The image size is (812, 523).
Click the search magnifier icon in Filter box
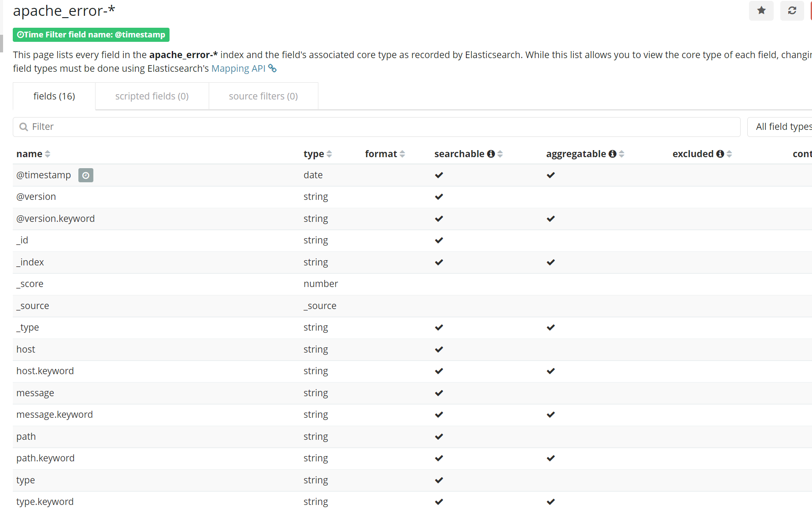point(24,127)
